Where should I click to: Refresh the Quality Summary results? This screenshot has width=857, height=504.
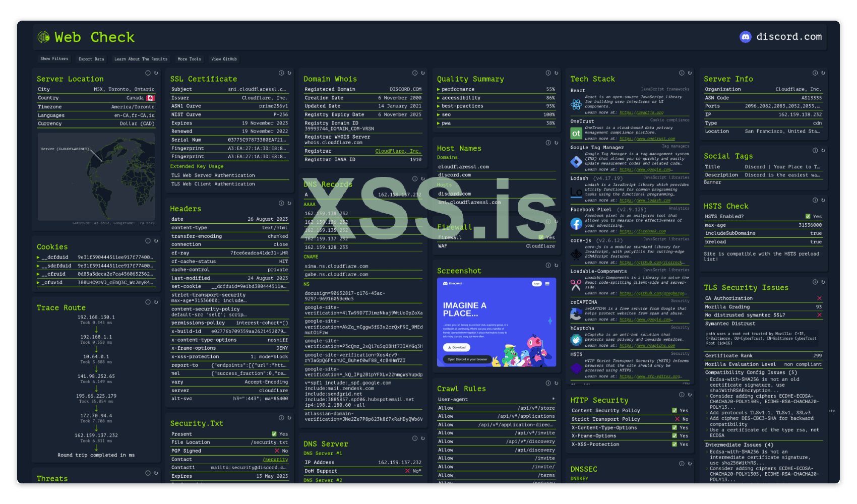click(557, 73)
